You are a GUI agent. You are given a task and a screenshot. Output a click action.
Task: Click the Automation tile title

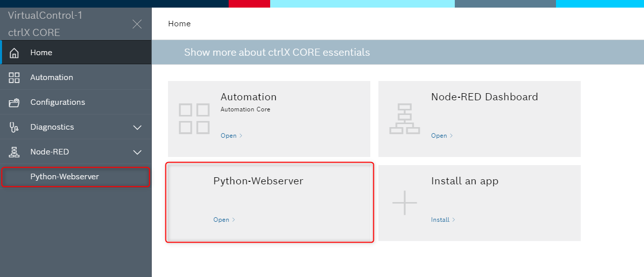(x=248, y=97)
